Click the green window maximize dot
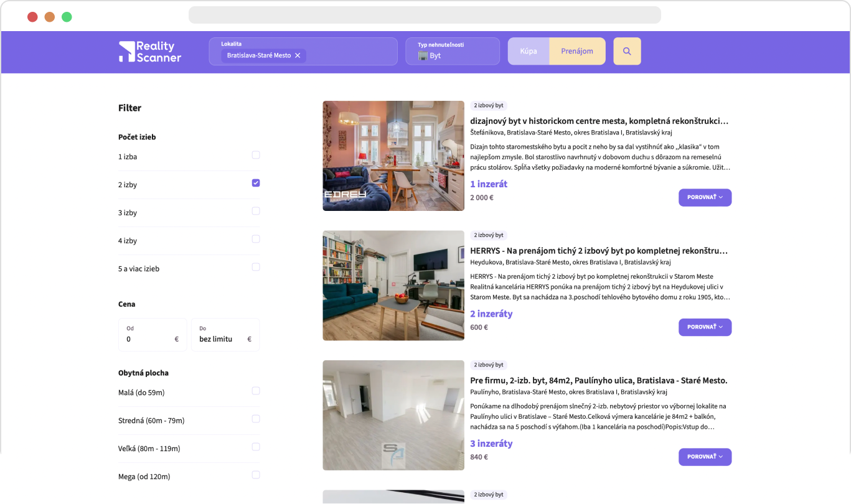 tap(67, 17)
